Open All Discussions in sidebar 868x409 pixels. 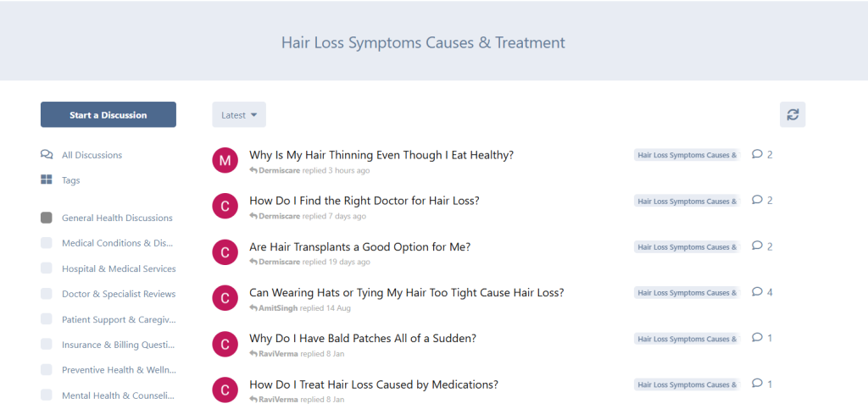92,155
